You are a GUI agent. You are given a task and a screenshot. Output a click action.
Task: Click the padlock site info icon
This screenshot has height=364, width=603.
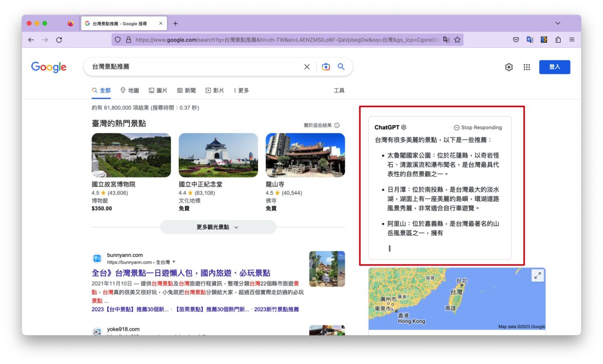coord(128,40)
